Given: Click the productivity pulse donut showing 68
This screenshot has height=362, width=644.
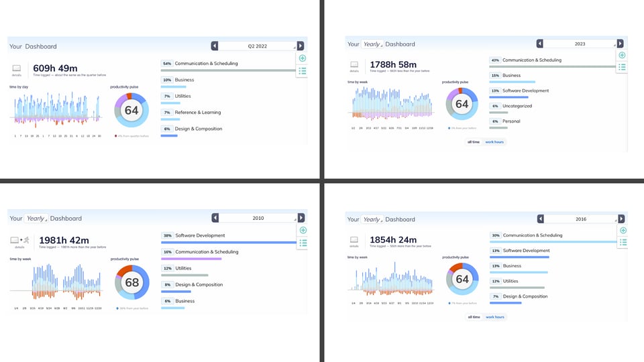Looking at the screenshot, I should [x=131, y=282].
